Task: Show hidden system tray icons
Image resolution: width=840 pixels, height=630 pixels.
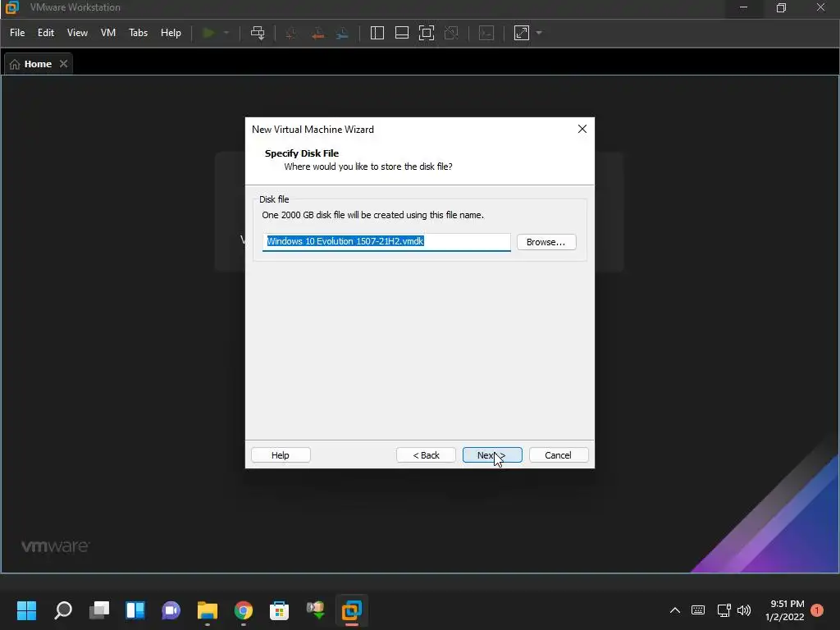Action: click(x=675, y=610)
